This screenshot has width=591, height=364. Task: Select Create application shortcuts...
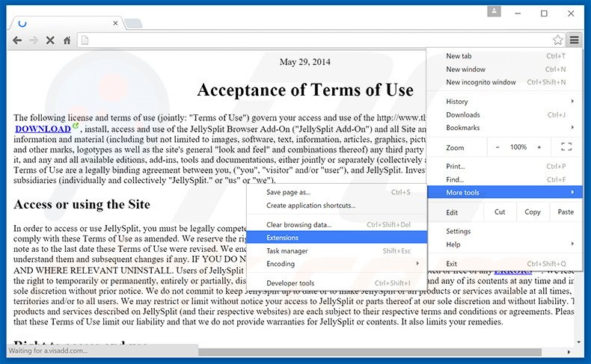pos(337,206)
